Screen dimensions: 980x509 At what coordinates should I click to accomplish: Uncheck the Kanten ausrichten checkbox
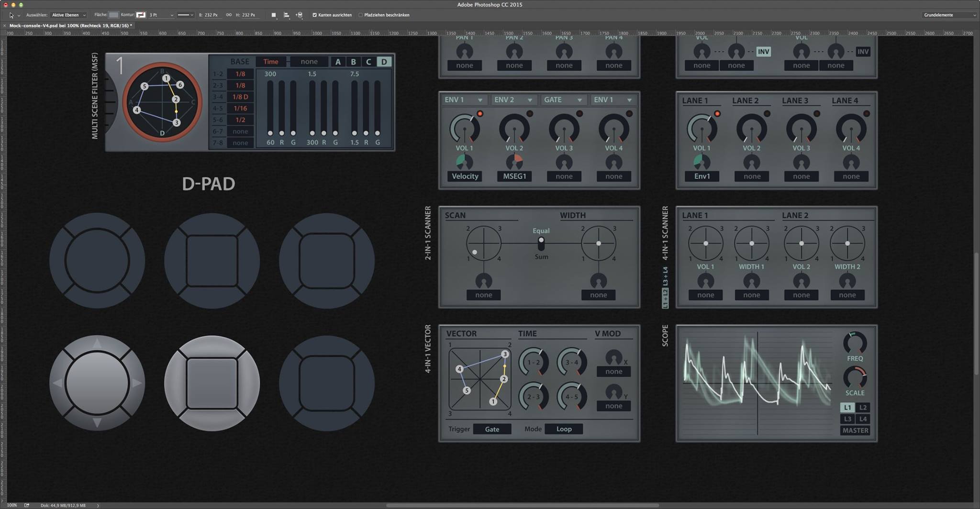tap(314, 15)
